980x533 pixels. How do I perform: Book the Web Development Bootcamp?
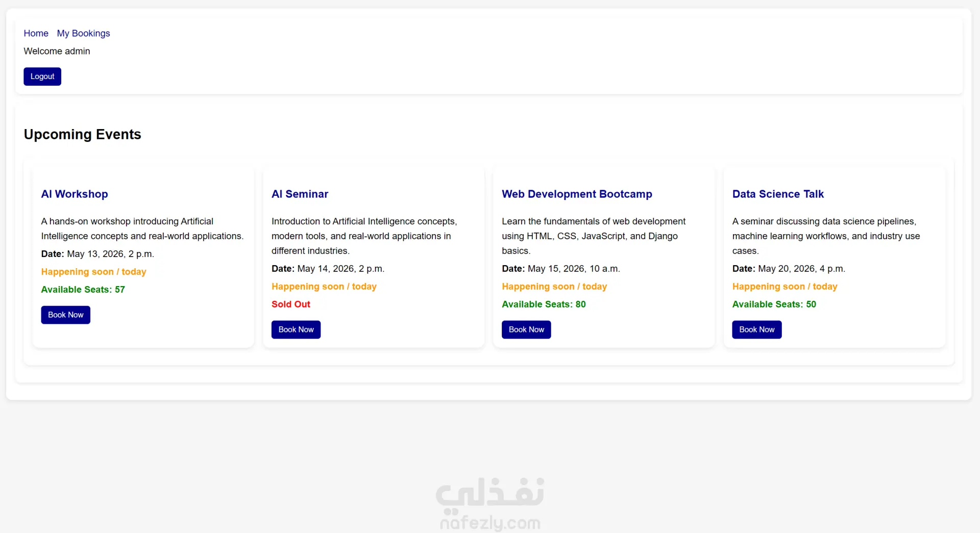click(x=526, y=329)
